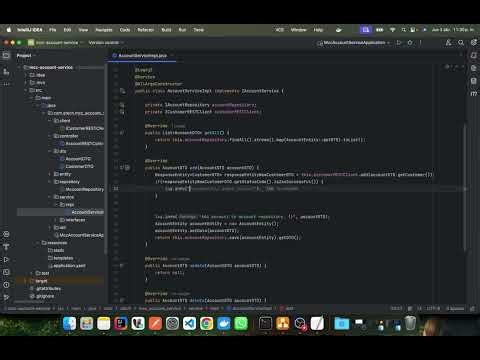Click the project tree vertical scrollbar
This screenshot has height=360, width=480.
(x=106, y=160)
